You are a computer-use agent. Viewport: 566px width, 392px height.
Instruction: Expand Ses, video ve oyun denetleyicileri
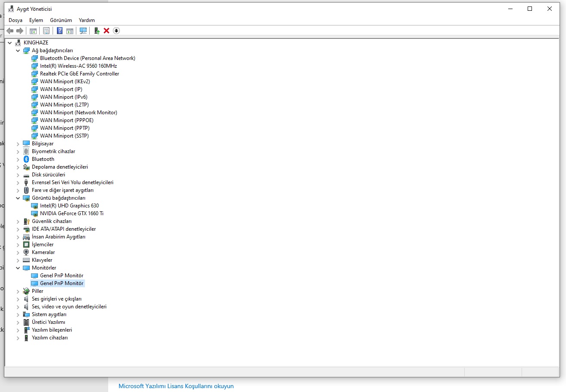pyautogui.click(x=18, y=307)
